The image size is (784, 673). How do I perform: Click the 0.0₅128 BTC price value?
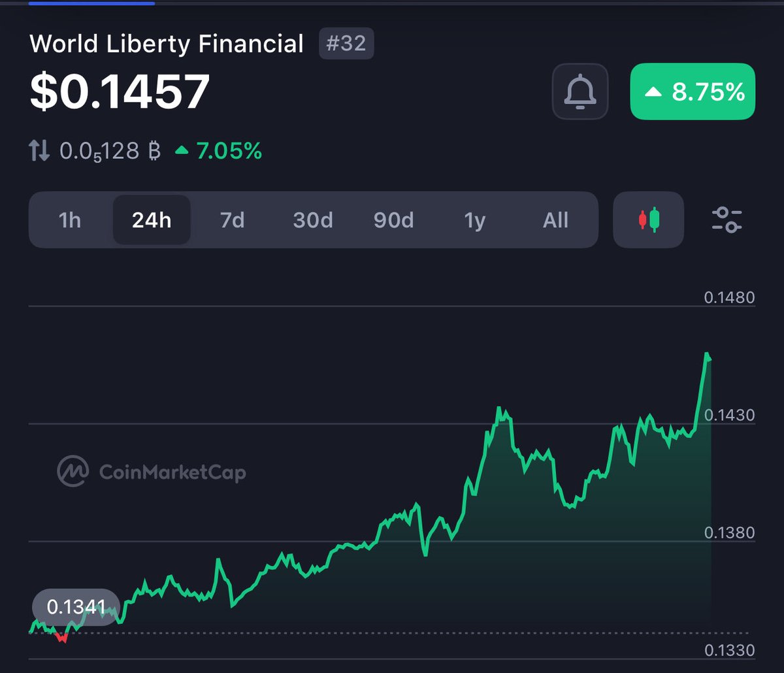click(x=110, y=152)
